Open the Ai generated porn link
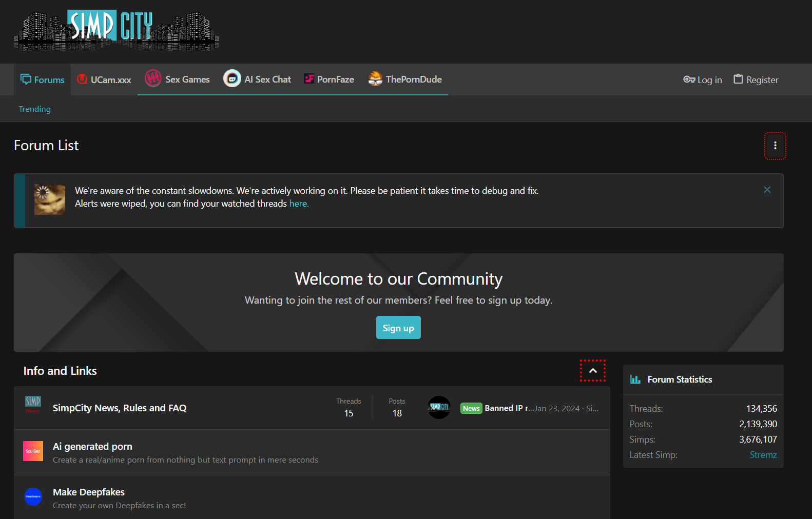Image resolution: width=812 pixels, height=519 pixels. coord(92,447)
